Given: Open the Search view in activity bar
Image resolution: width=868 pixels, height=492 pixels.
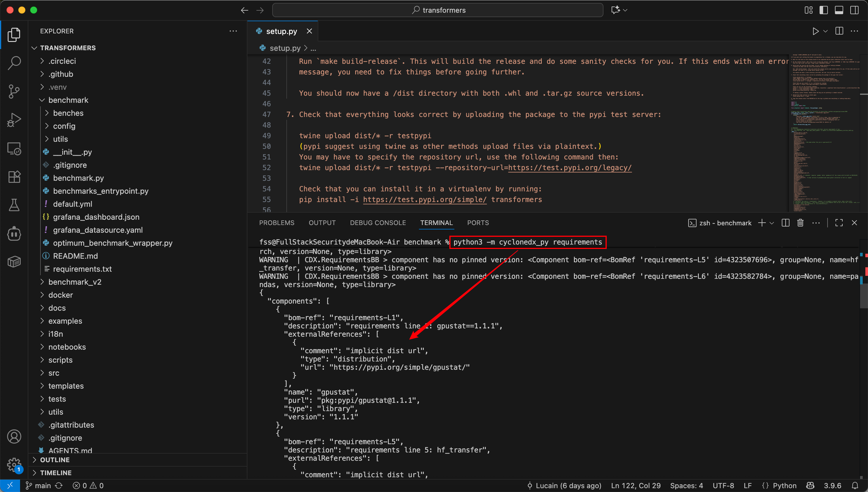Looking at the screenshot, I should click(14, 63).
